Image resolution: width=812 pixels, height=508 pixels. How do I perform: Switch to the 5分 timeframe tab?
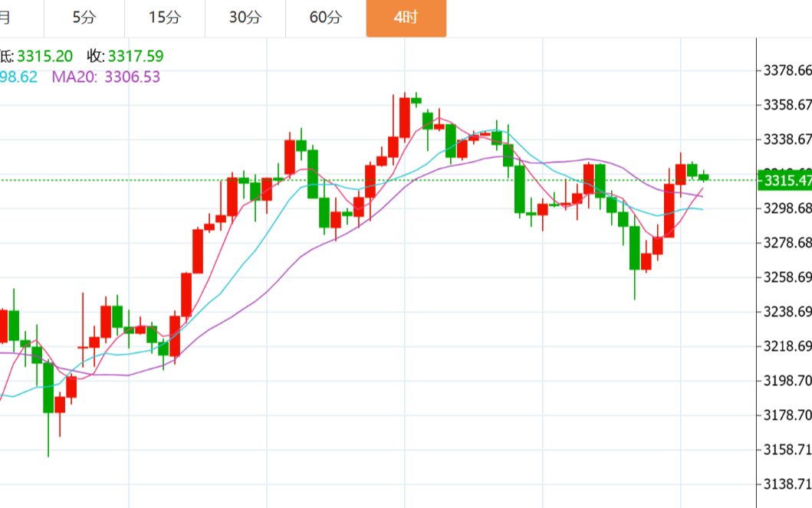click(84, 18)
